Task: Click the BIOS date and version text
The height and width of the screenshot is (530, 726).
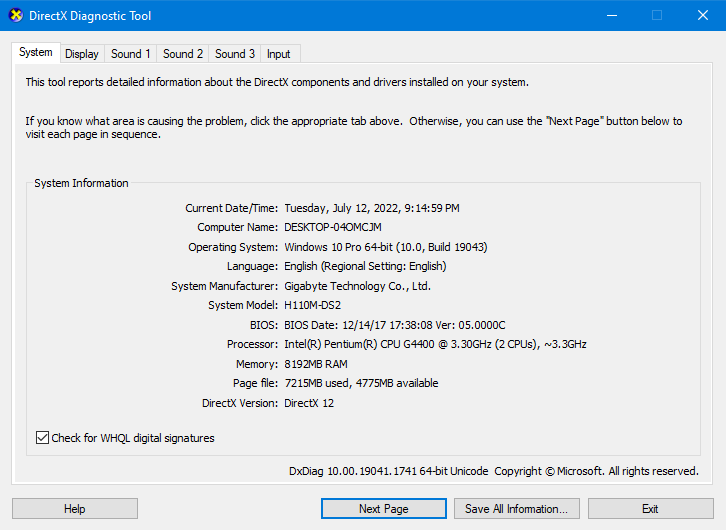Action: (x=395, y=325)
